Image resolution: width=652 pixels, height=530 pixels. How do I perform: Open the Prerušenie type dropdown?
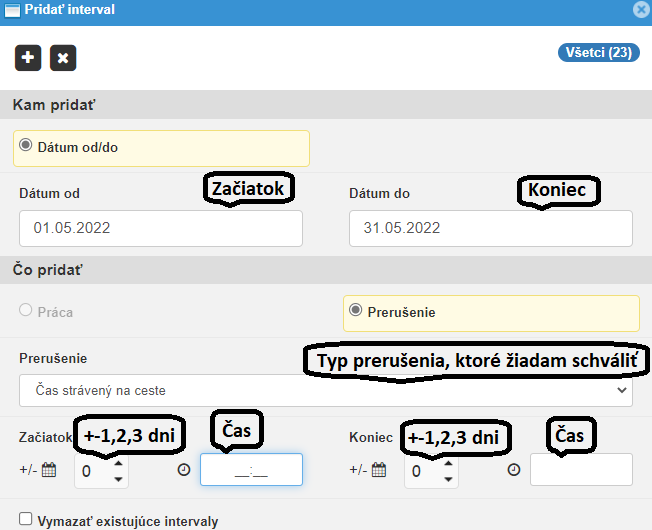(x=325, y=390)
